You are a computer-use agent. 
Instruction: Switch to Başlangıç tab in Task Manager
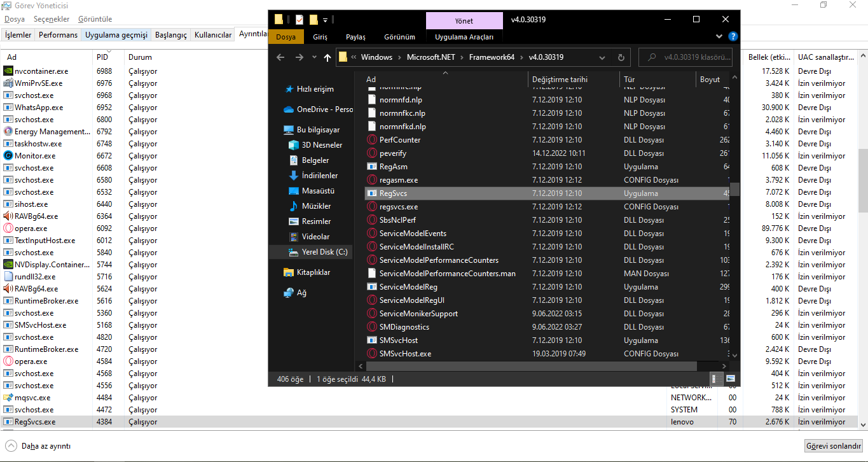(171, 35)
